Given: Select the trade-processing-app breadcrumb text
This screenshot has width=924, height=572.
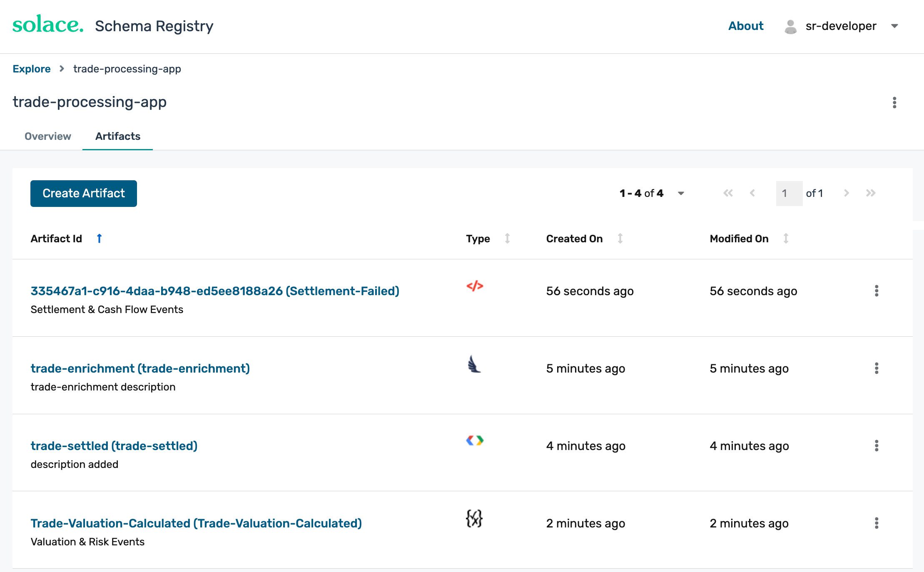Looking at the screenshot, I should click(x=127, y=69).
